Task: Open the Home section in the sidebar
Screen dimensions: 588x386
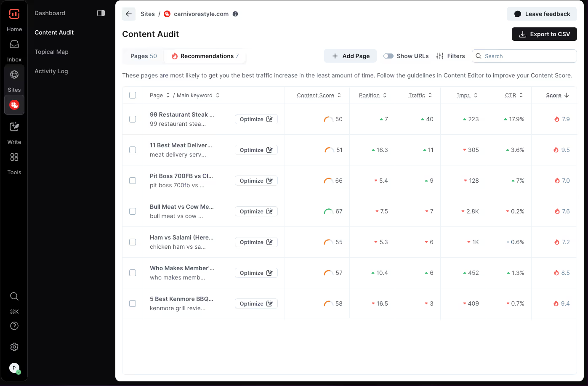Action: (x=14, y=19)
